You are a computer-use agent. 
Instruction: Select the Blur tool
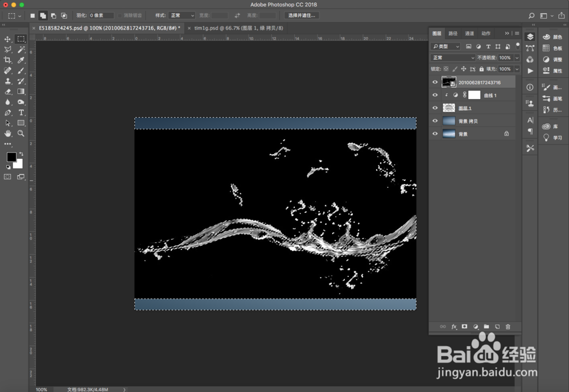pos(7,102)
